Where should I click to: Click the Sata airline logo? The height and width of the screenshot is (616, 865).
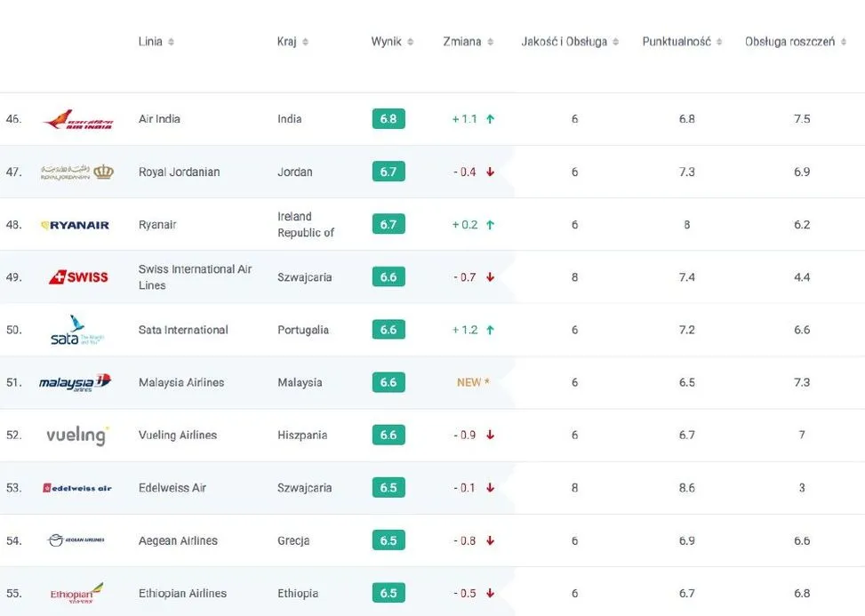click(x=77, y=331)
